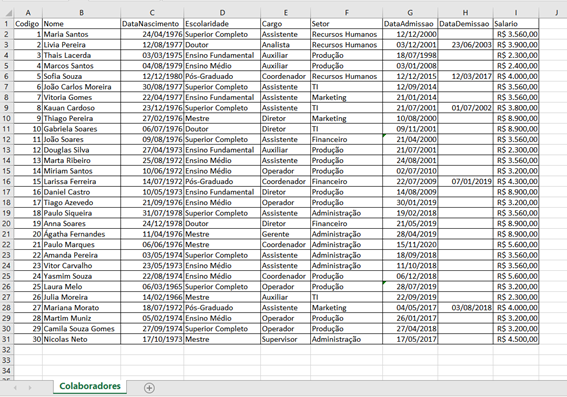Go to the next sheet arrow
This screenshot has height=397, width=567.
click(x=30, y=388)
